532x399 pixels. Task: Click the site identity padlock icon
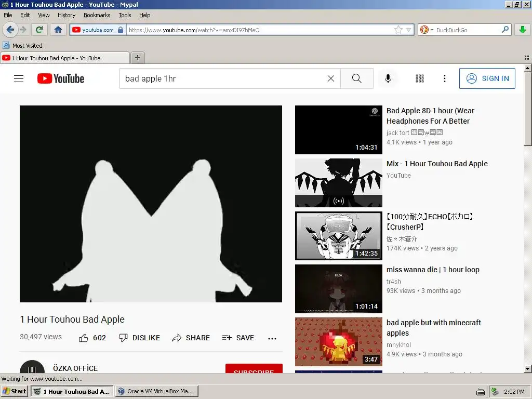tap(121, 30)
